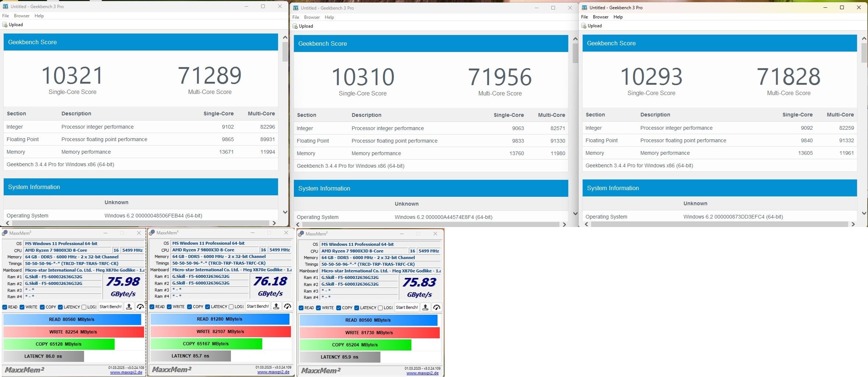Click the MaxxMem title-bar app icon in the 76.18 window
Screen dimensions: 868x377
(x=152, y=233)
